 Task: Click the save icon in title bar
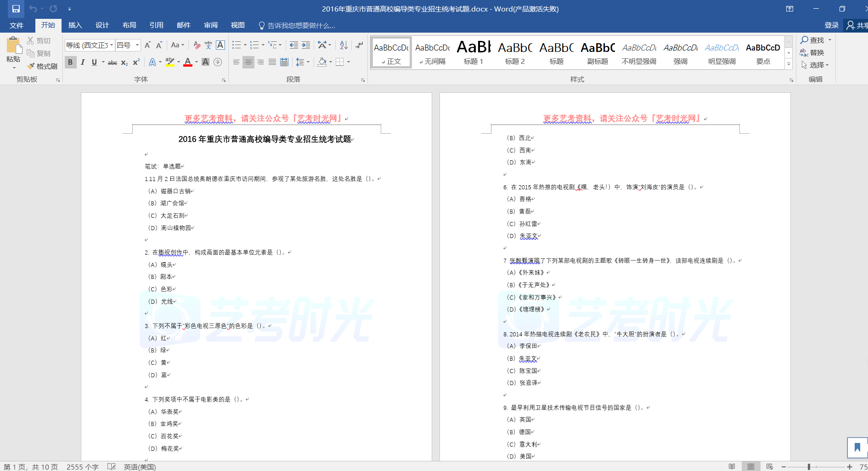tap(16, 9)
